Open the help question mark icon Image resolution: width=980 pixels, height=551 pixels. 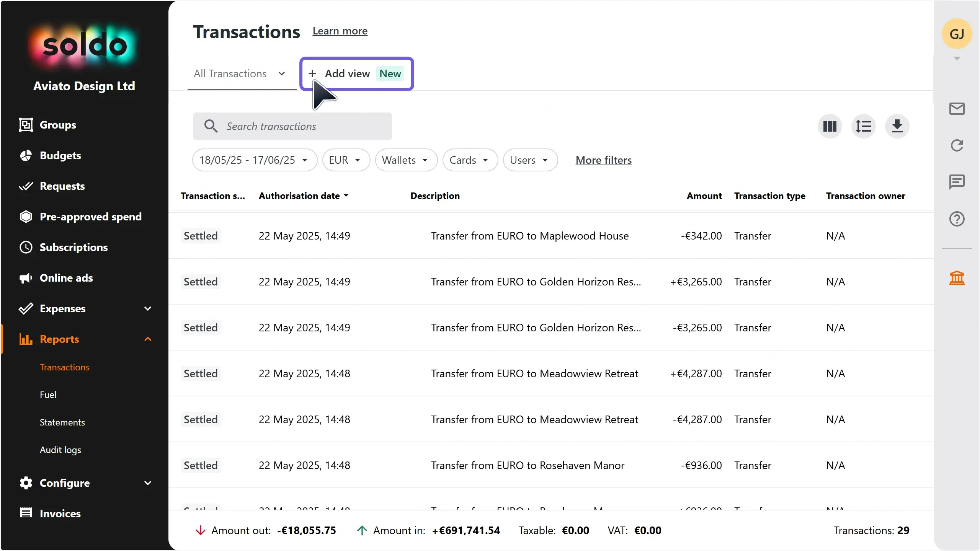[x=957, y=219]
